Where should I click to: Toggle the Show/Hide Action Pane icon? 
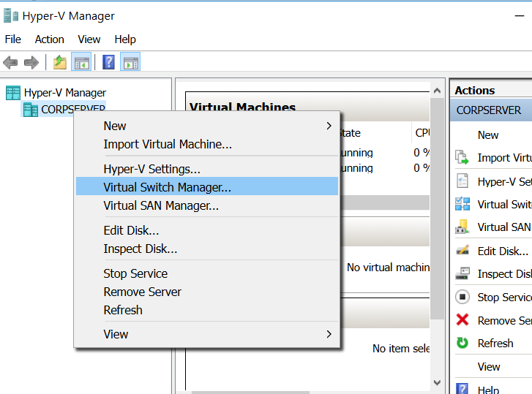[x=130, y=63]
